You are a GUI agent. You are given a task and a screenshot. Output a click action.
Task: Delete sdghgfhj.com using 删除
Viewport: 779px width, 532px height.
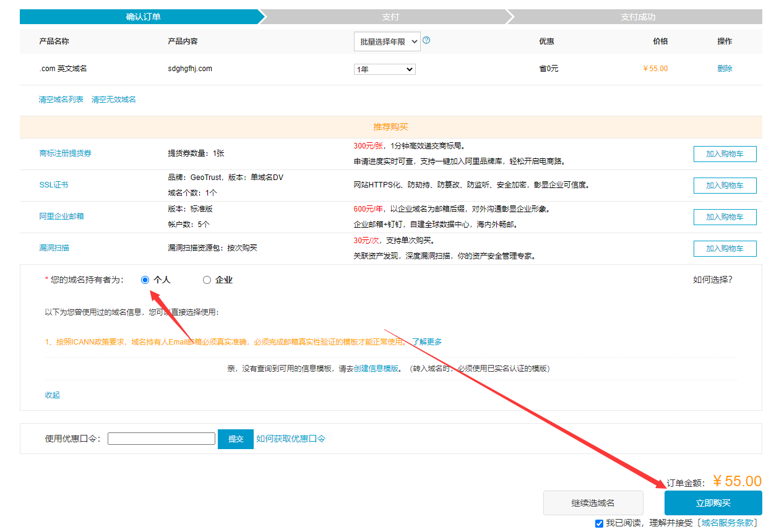[725, 69]
